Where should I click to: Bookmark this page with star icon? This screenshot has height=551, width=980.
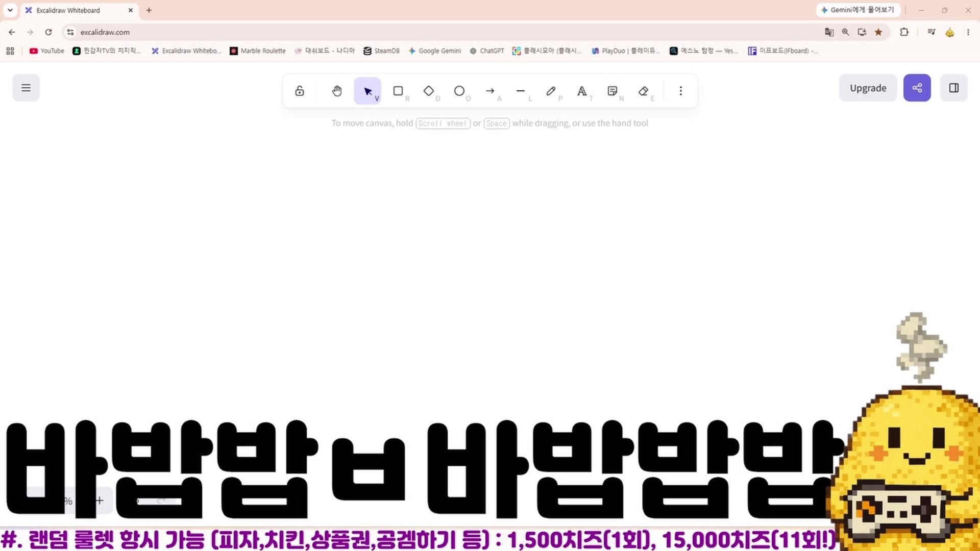coord(878,32)
